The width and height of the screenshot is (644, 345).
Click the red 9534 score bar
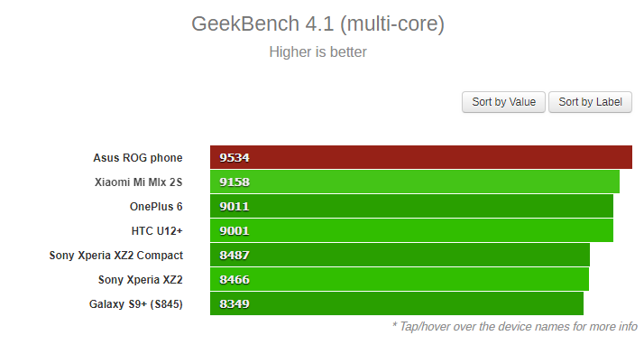pos(421,157)
